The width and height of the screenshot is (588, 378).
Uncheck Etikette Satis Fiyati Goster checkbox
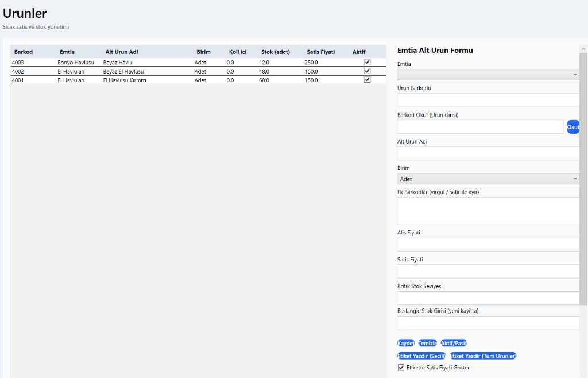(x=401, y=368)
